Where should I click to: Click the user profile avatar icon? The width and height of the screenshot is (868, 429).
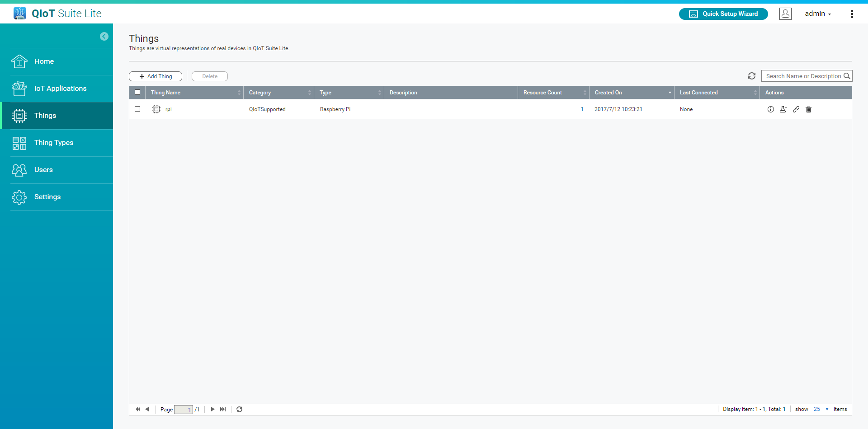[785, 14]
